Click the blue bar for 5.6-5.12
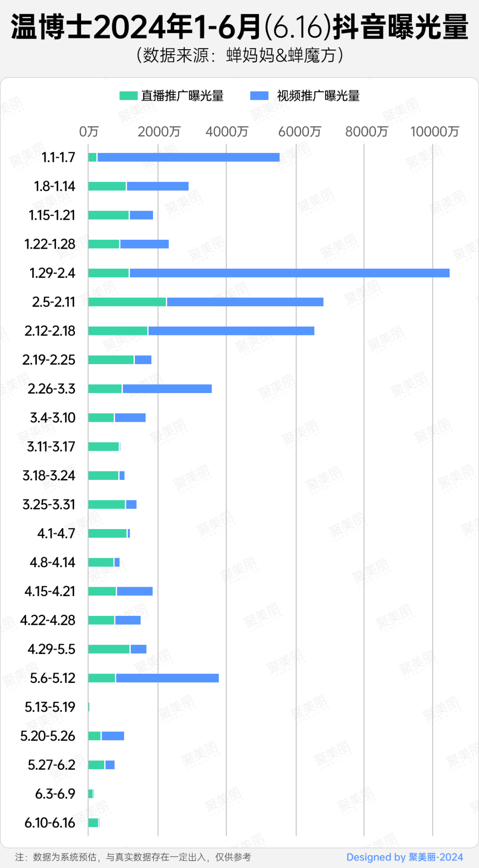This screenshot has height=868, width=479. coord(167,678)
